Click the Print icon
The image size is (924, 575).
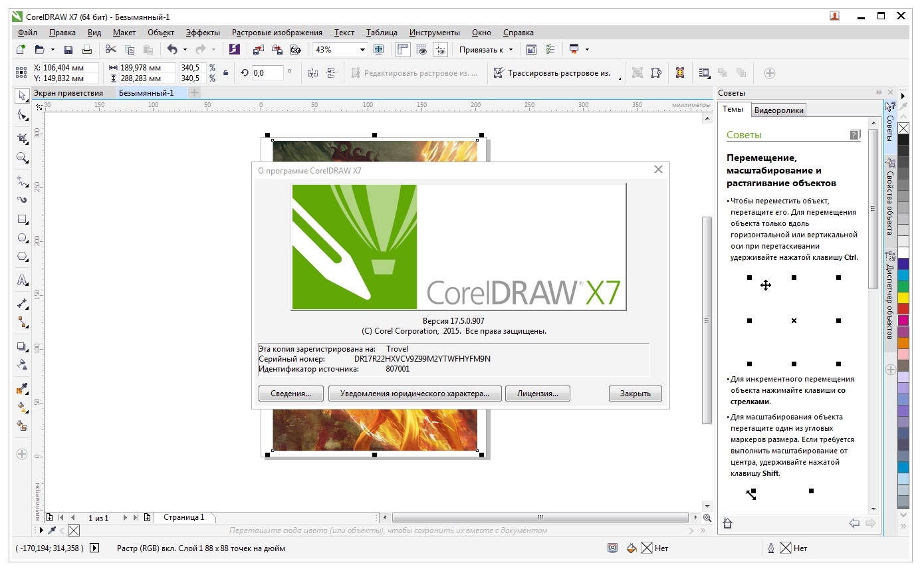point(86,49)
